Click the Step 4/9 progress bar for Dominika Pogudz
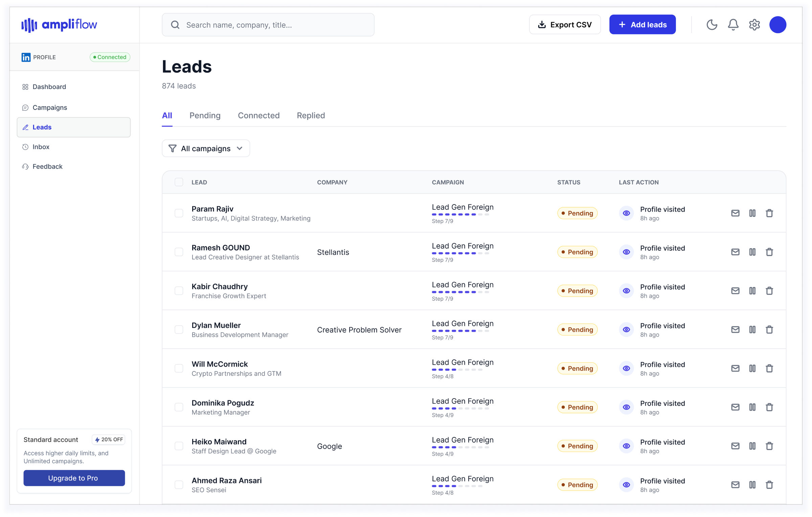Screen dimensions: 812x517 460,409
